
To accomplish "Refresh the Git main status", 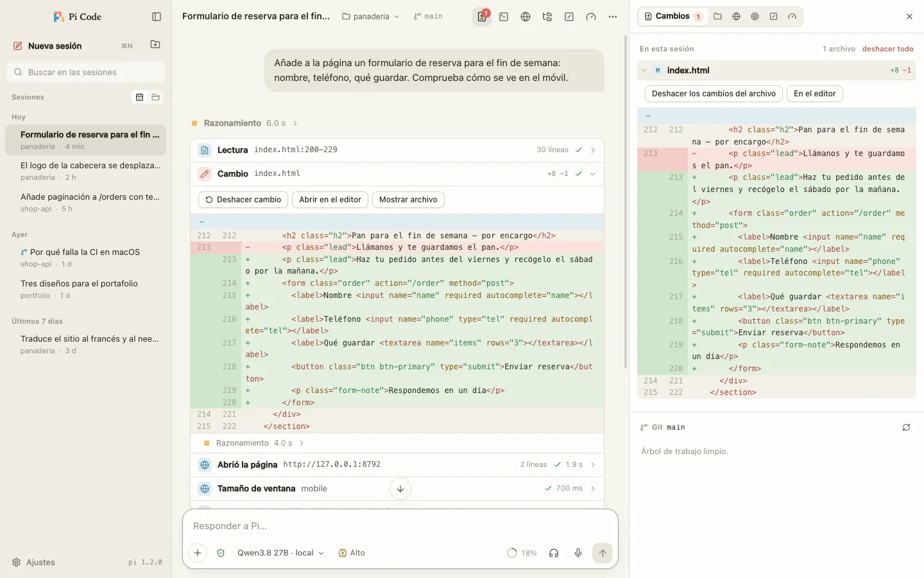I will coord(906,427).
